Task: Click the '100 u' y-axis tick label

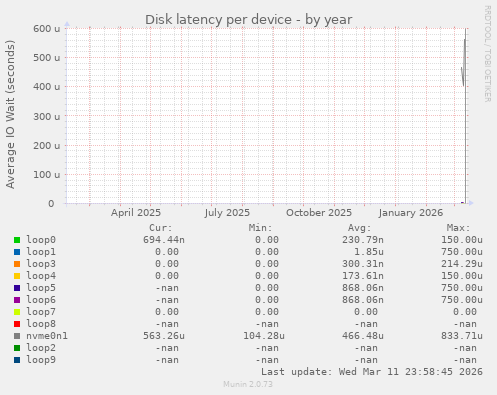Action: [x=46, y=175]
